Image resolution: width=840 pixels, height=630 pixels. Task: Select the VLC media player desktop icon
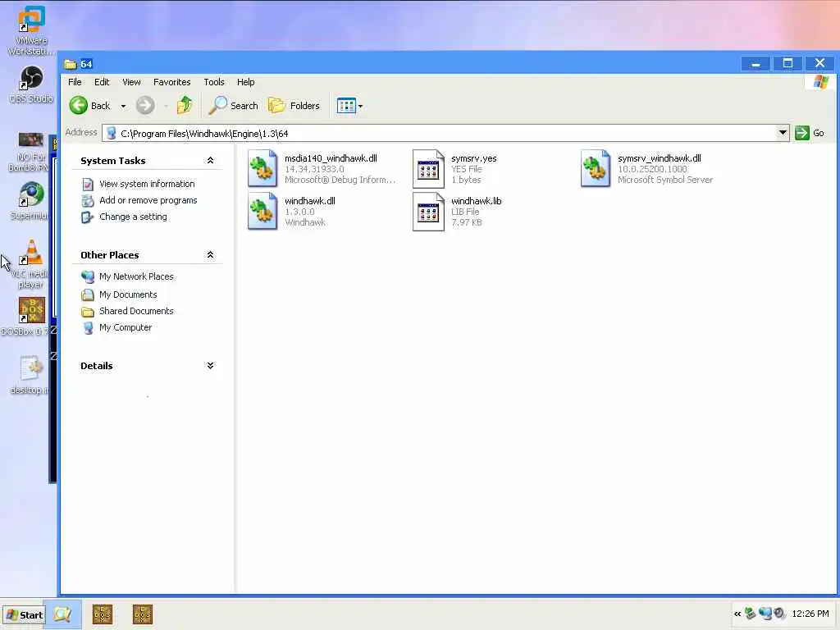click(30, 264)
